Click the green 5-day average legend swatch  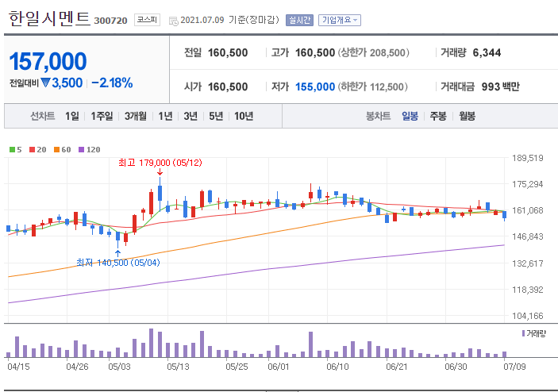pyautogui.click(x=12, y=150)
